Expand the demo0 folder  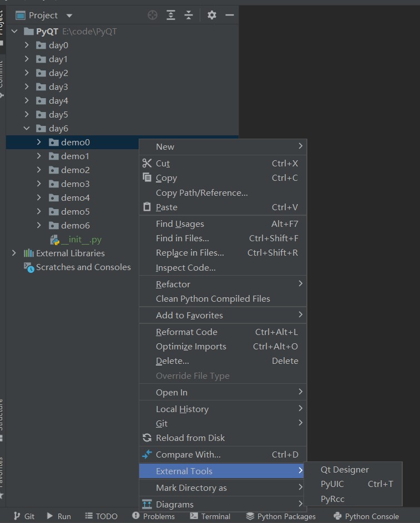[x=39, y=142]
